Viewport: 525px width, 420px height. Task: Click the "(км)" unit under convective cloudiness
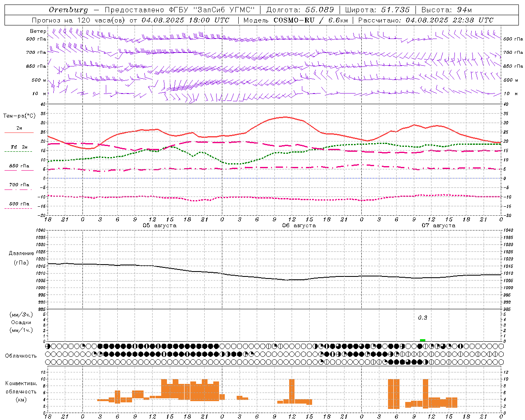click(21, 399)
